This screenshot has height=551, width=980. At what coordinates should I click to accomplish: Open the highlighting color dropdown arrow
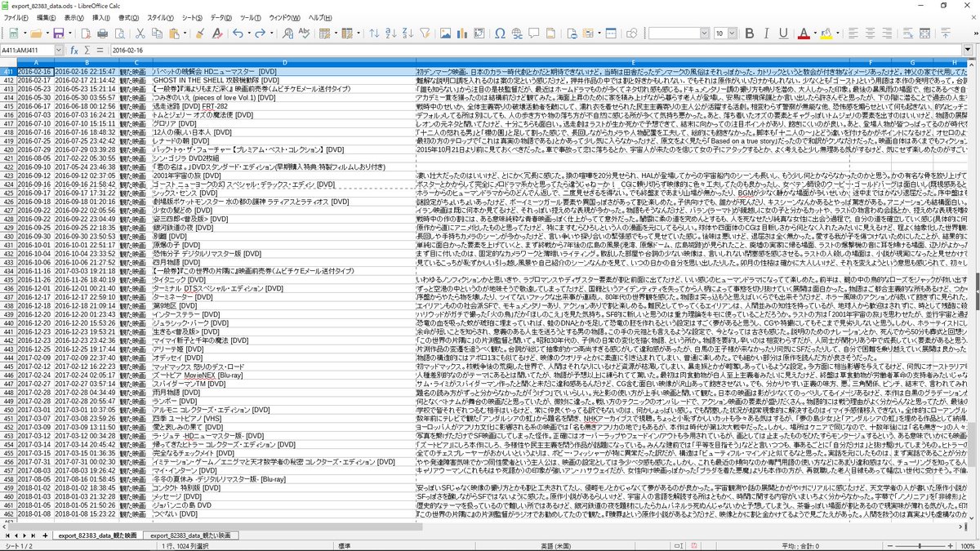coord(837,33)
